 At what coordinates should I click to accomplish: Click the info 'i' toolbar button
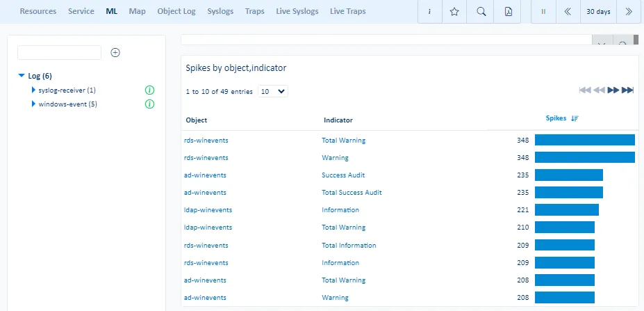pos(429,12)
